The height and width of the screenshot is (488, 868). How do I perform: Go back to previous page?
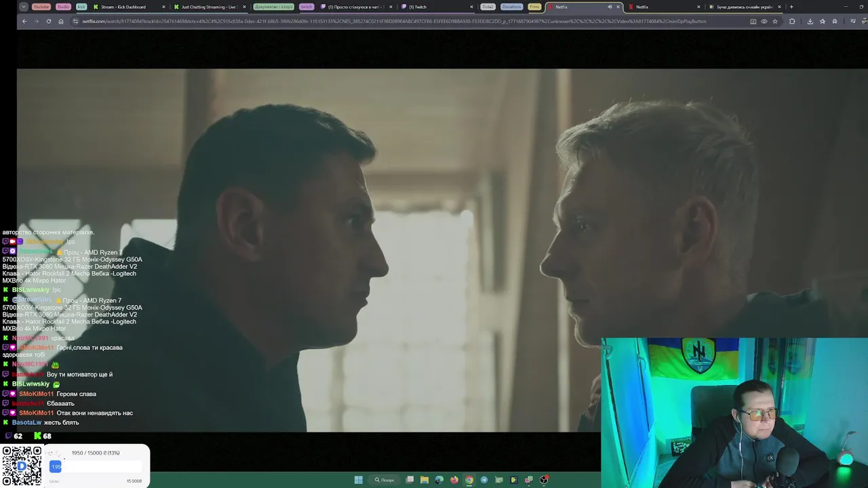24,21
